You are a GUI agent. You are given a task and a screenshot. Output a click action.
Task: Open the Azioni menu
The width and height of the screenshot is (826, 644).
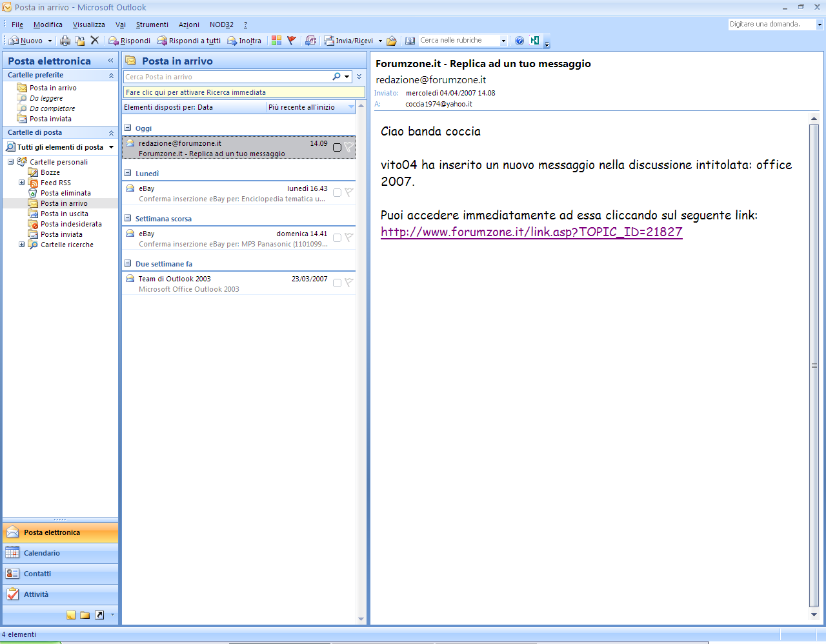(188, 25)
